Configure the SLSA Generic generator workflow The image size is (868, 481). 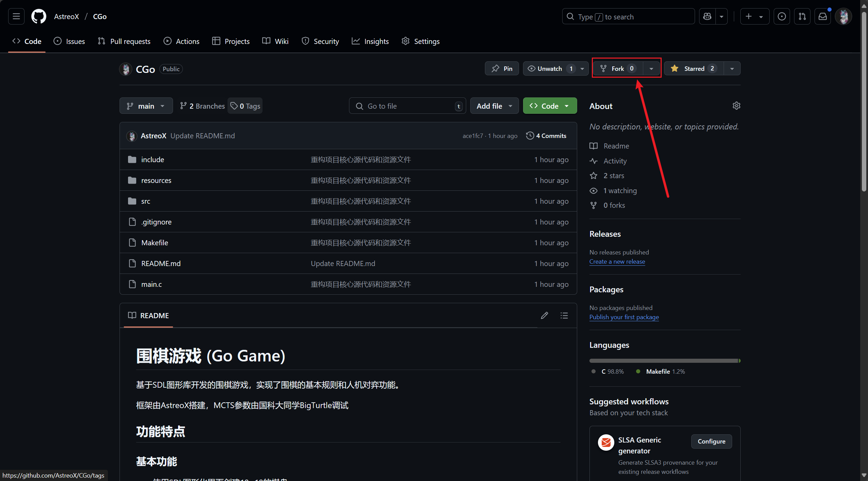tap(711, 441)
